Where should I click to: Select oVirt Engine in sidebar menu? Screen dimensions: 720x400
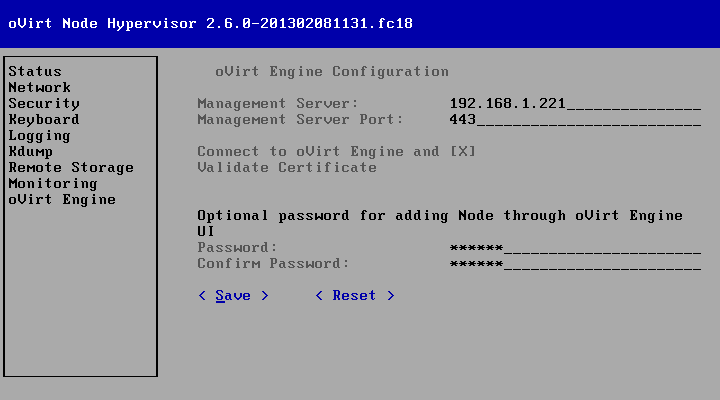[x=62, y=200]
